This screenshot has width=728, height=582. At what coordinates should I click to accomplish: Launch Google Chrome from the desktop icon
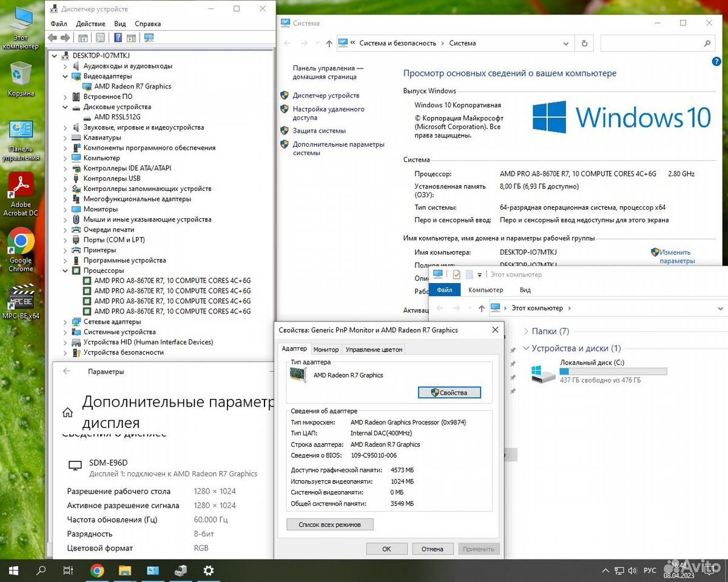21,250
